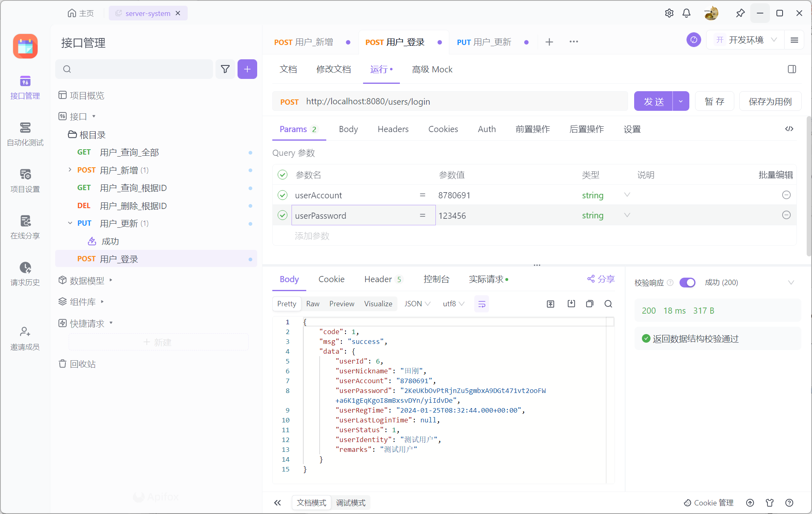This screenshot has height=514, width=812.
Task: Switch to 文档模式
Action: pyautogui.click(x=312, y=503)
